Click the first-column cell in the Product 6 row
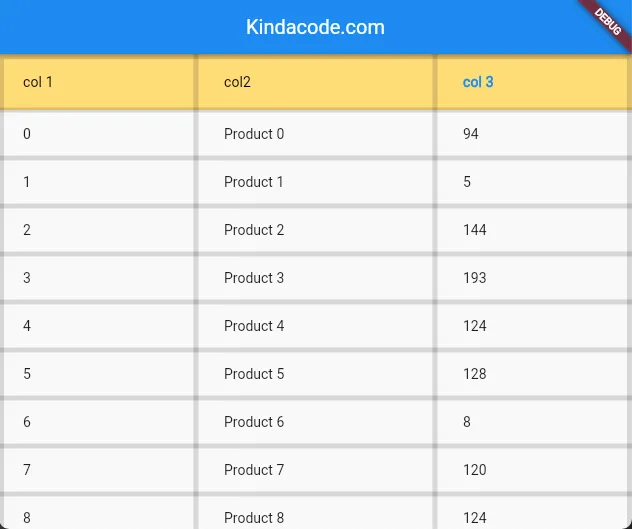632x529 pixels. pos(27,422)
